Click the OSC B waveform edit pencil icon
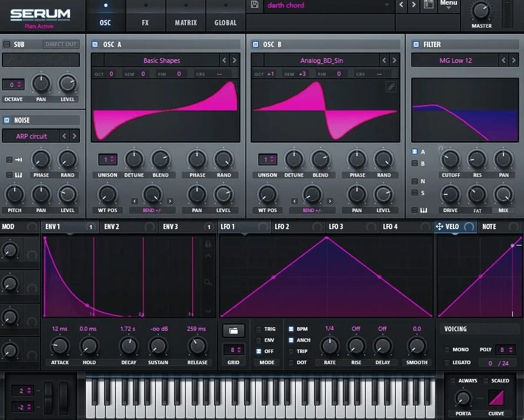 coord(391,87)
